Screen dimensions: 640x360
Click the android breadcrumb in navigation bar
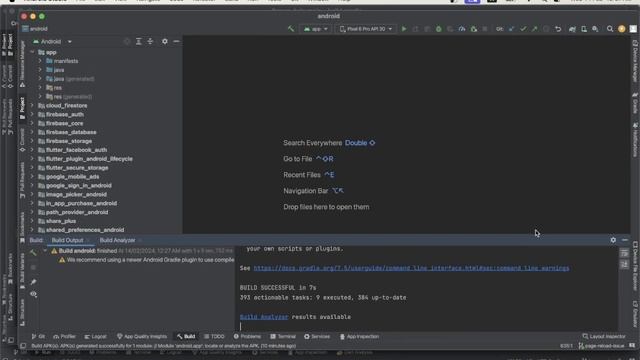(35, 29)
